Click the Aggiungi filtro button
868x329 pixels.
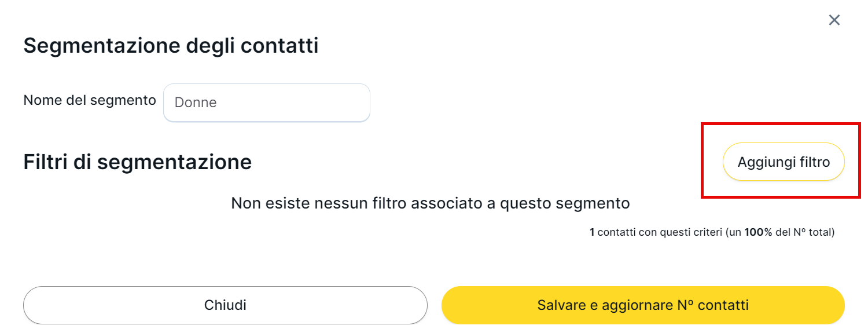[784, 162]
